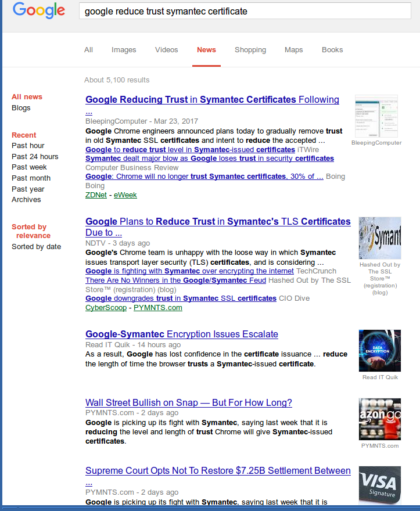Viewport: 420px width, 511px height.
Task: Open the eWeek source link
Action: click(125, 195)
